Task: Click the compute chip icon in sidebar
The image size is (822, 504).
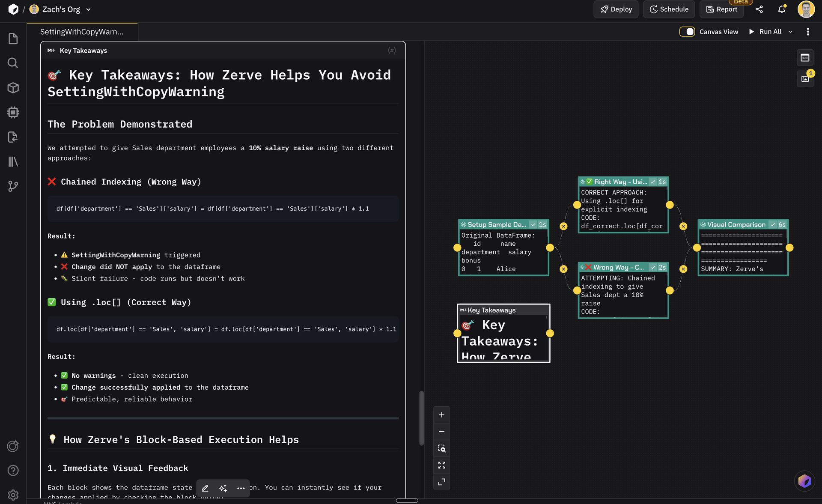Action: click(13, 112)
